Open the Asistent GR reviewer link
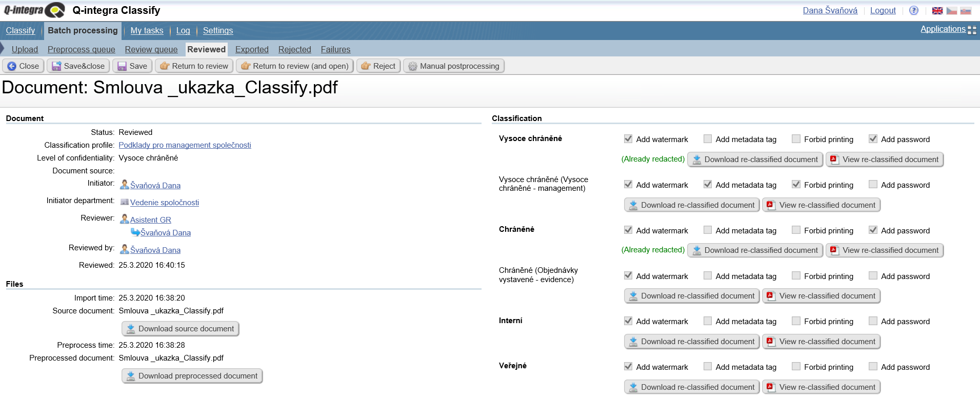Image resolution: width=980 pixels, height=418 pixels. (x=151, y=220)
